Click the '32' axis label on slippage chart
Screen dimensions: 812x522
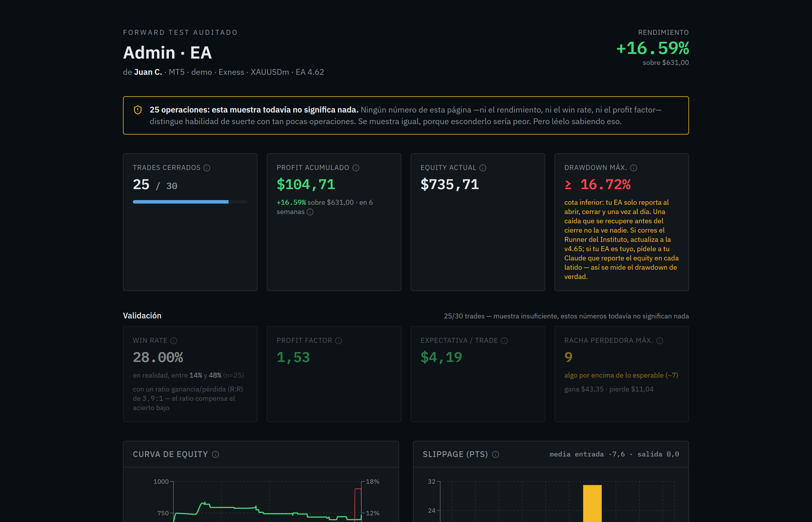tap(432, 482)
